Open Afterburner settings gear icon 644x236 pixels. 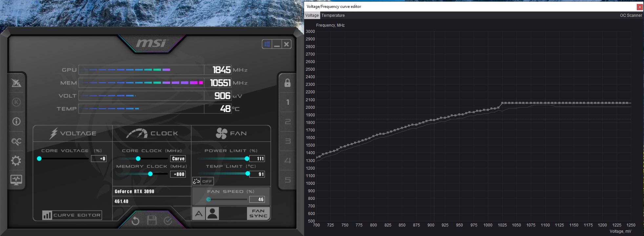click(x=16, y=161)
